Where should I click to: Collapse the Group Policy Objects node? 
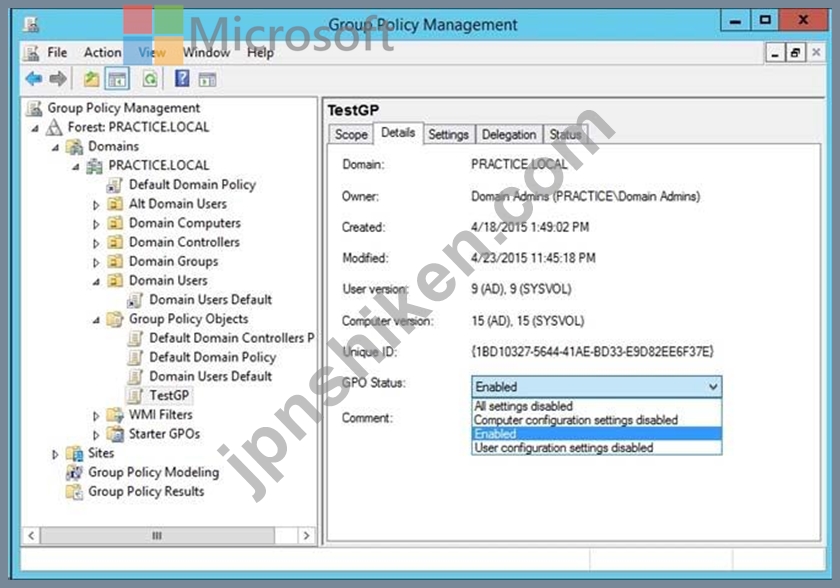coord(96,320)
